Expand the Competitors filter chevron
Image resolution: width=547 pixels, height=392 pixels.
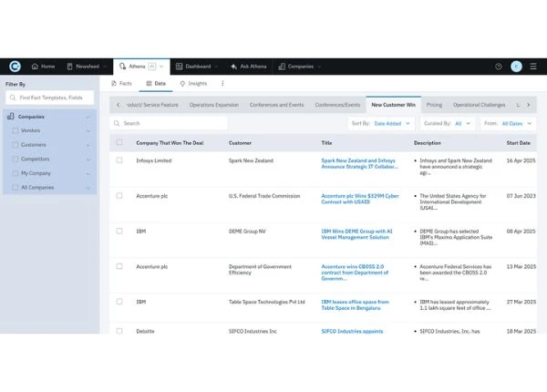coord(88,160)
